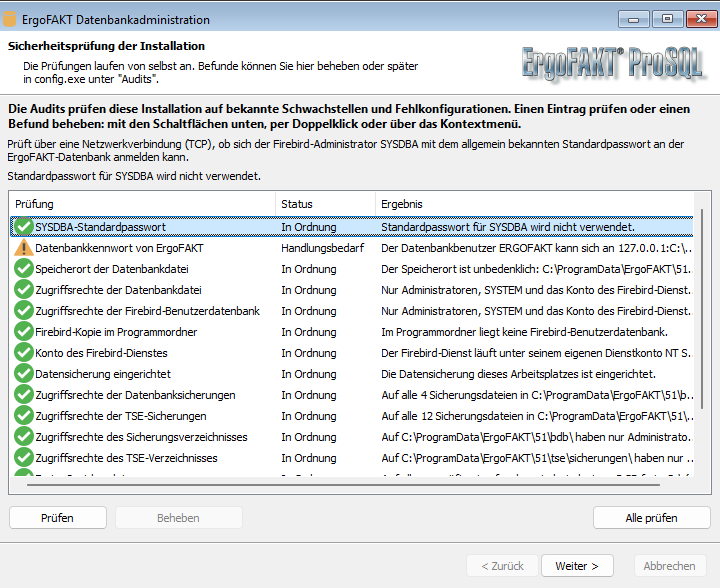Click check icon beside Zugriffsrechte der Firebird-Benutzerdatenbank
This screenshot has height=588, width=720.
(23, 311)
